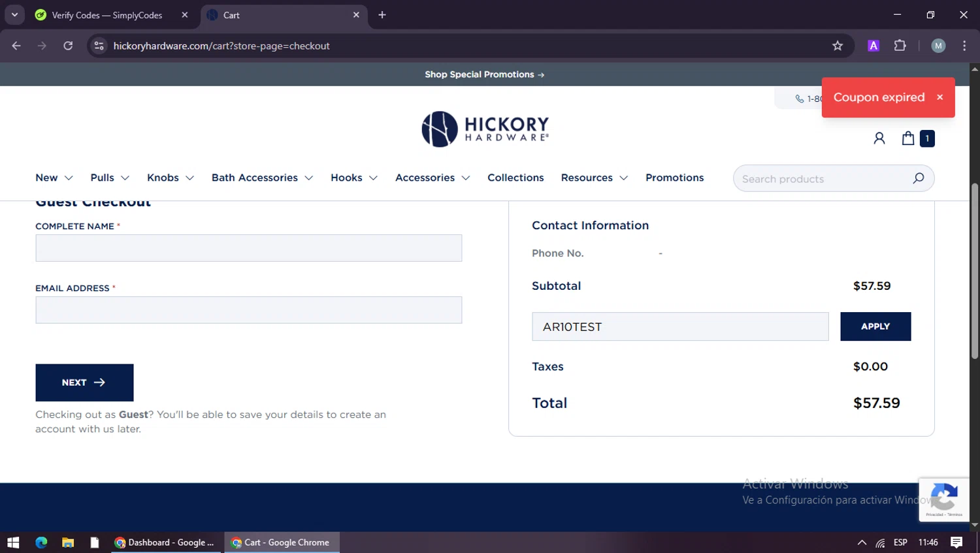The width and height of the screenshot is (980, 553).
Task: Open the purple A extension icon
Action: tap(874, 46)
